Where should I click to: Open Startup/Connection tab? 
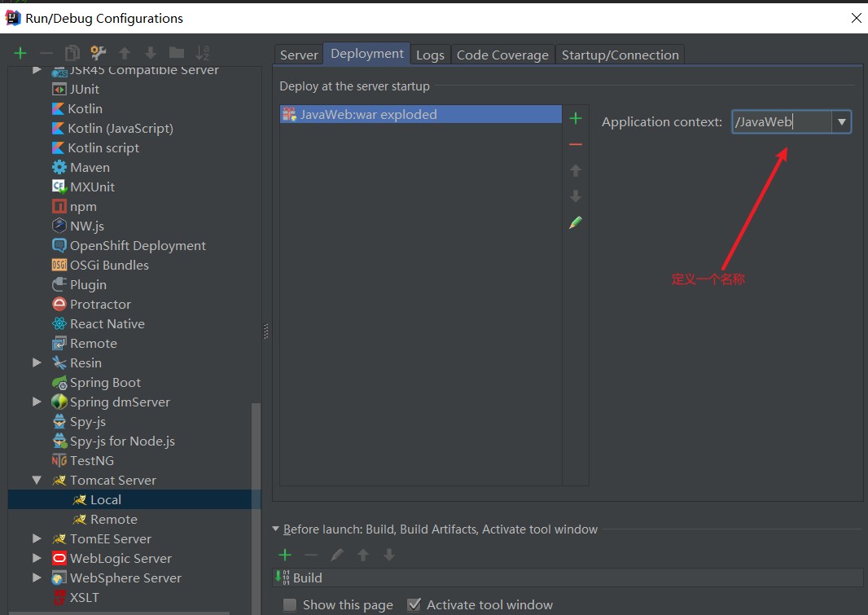[x=620, y=55]
